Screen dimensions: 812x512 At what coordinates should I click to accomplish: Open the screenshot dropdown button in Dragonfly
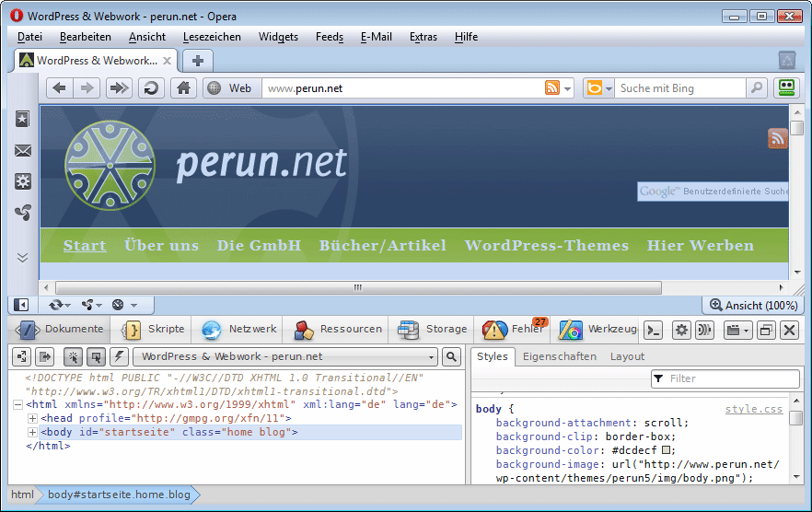click(737, 330)
